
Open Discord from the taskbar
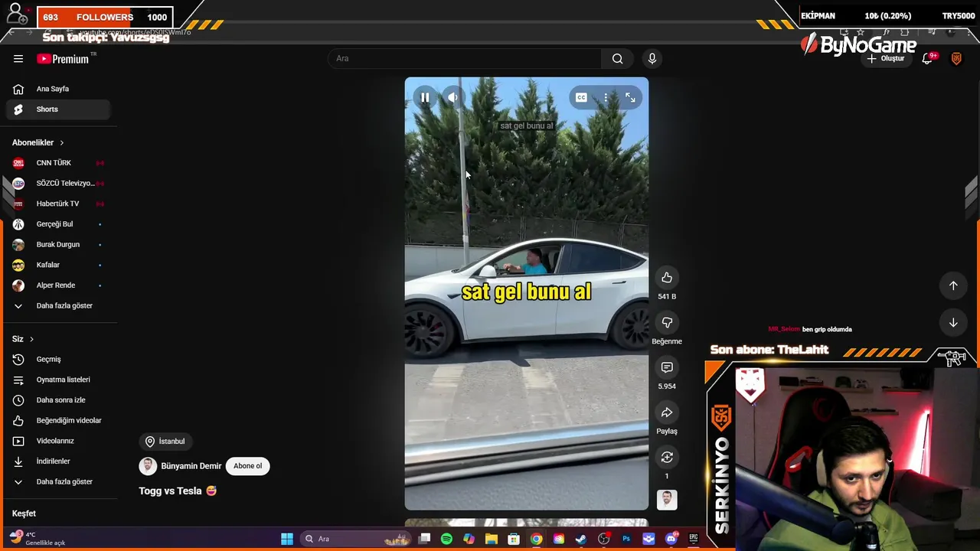[671, 539]
